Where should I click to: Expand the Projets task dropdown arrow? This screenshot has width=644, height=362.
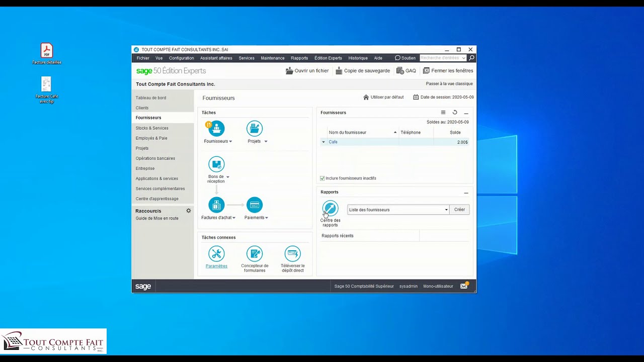pos(266,141)
